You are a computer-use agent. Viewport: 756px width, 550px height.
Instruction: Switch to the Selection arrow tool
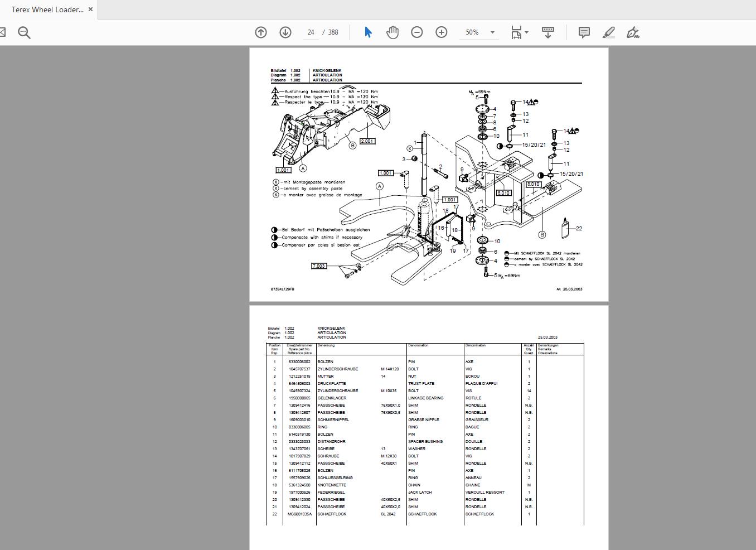coord(367,32)
